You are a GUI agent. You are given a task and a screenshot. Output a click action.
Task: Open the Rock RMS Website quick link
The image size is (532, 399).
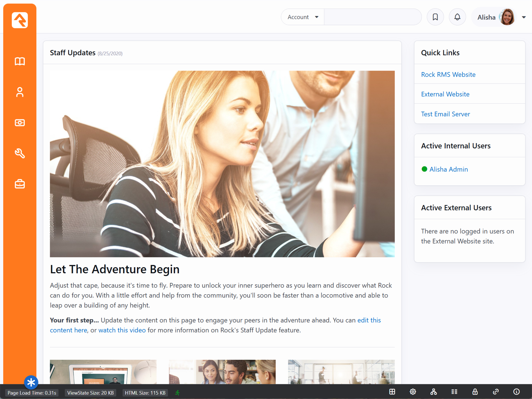coord(448,75)
